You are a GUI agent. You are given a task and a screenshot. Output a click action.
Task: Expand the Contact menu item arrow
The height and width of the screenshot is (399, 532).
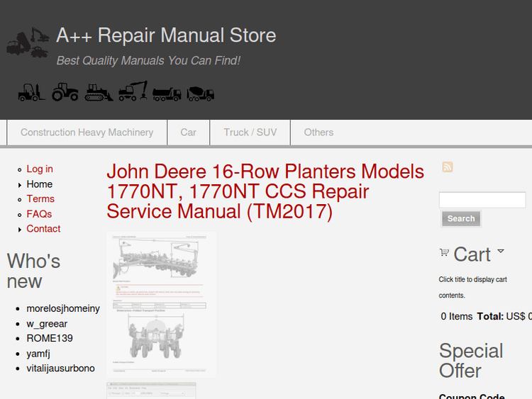coord(20,229)
